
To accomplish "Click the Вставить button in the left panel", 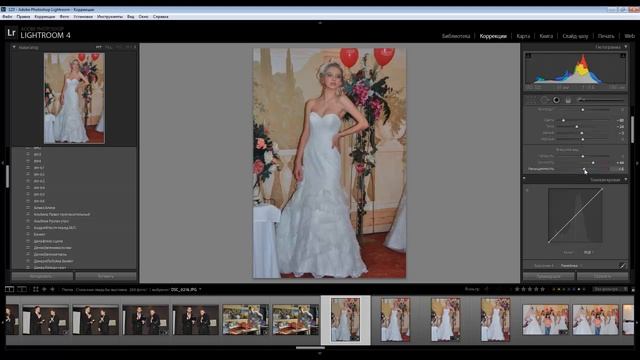I will pyautogui.click(x=106, y=276).
